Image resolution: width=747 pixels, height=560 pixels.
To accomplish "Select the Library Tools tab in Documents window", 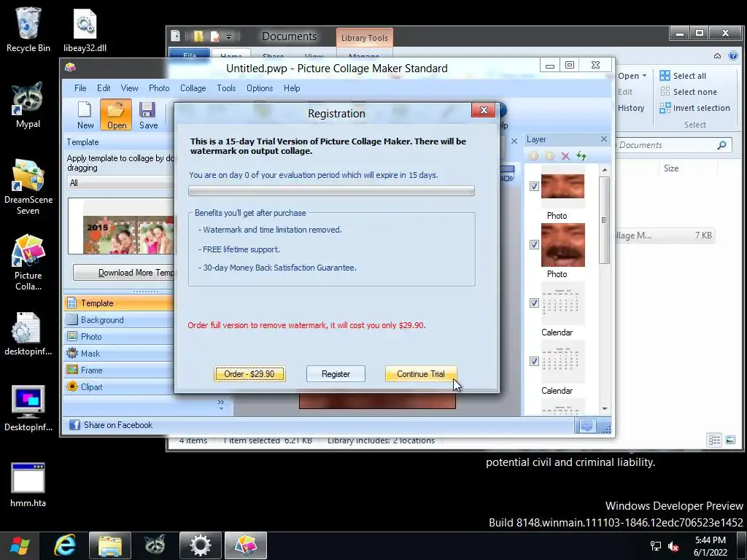I will [x=365, y=38].
